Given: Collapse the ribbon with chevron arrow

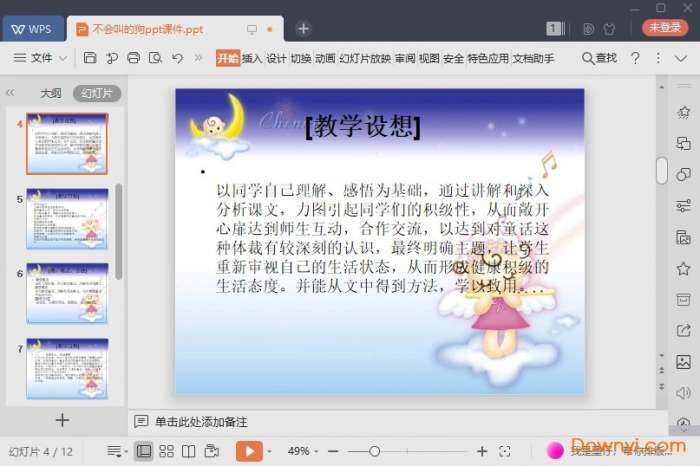Looking at the screenshot, I should pos(681,58).
